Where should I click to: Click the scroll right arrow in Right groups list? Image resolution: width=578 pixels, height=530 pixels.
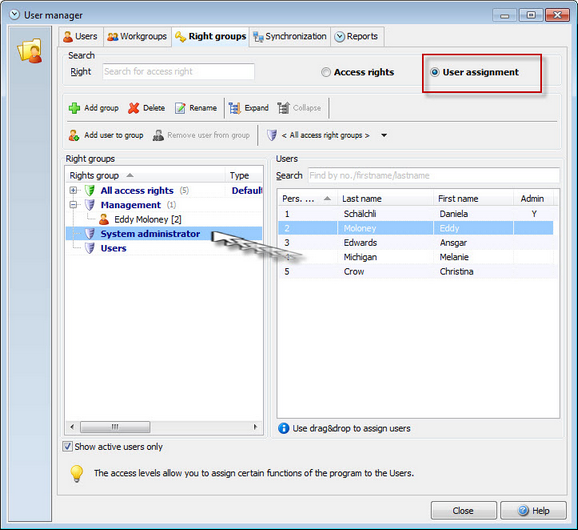[255, 427]
